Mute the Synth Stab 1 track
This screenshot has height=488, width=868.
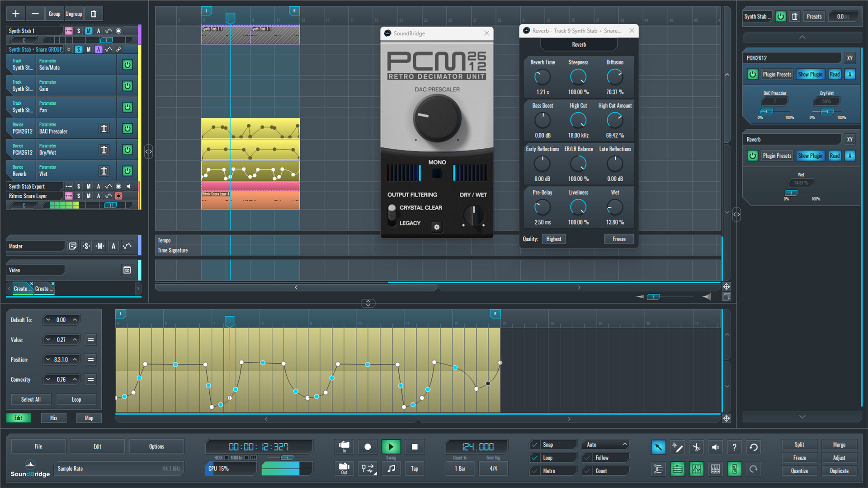tap(89, 31)
